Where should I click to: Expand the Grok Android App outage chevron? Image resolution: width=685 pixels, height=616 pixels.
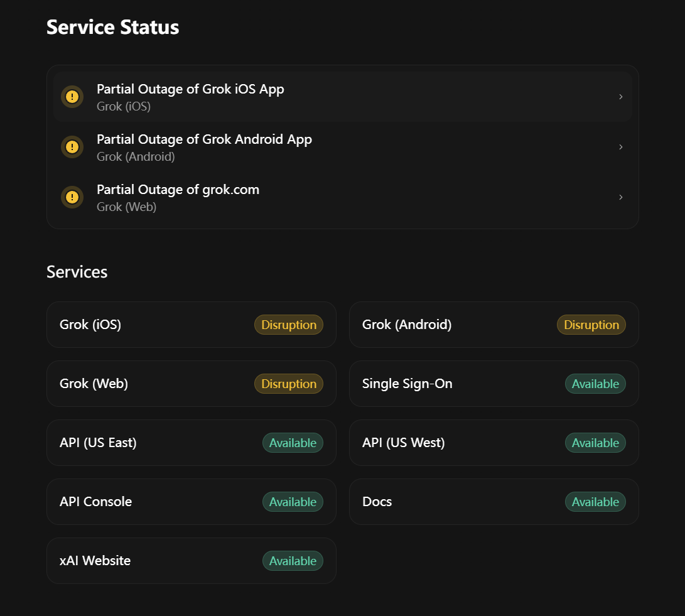(620, 147)
